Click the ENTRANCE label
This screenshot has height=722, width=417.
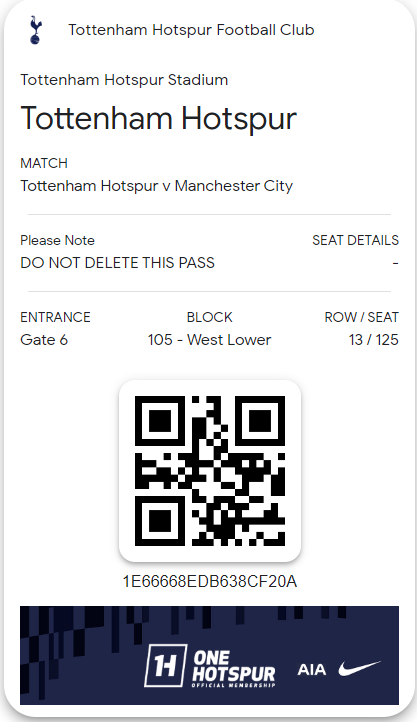click(56, 317)
